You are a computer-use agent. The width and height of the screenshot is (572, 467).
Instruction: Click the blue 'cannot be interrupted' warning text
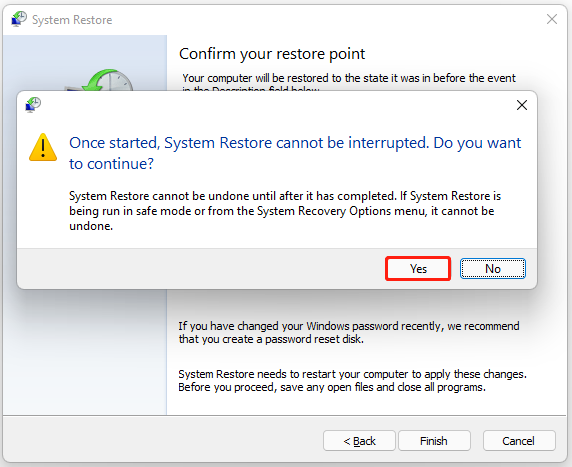tap(295, 153)
